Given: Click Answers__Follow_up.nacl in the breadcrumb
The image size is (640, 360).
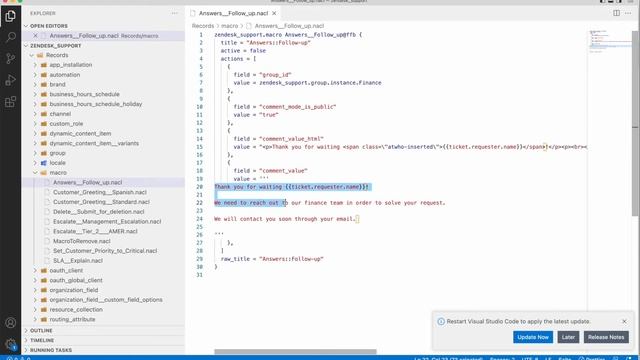Looking at the screenshot, I should [x=289, y=26].
